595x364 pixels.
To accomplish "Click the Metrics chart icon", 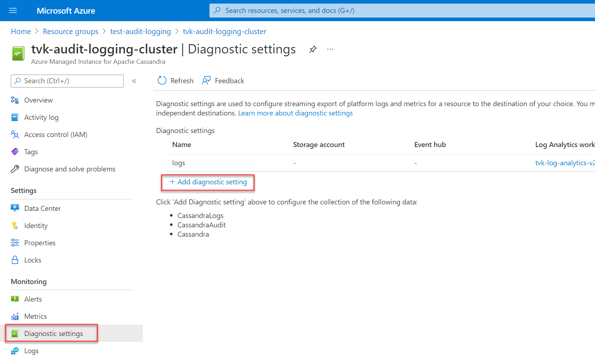I will 15,316.
